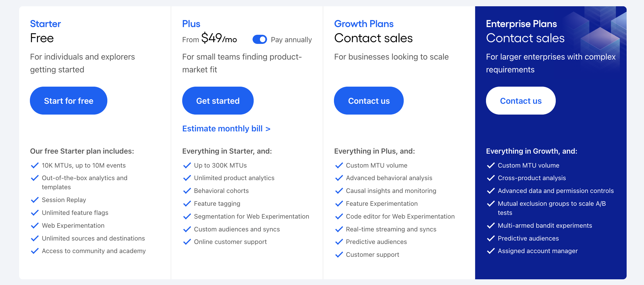
Task: Click checkmark beside Behavioral cohorts
Action: [x=187, y=191]
